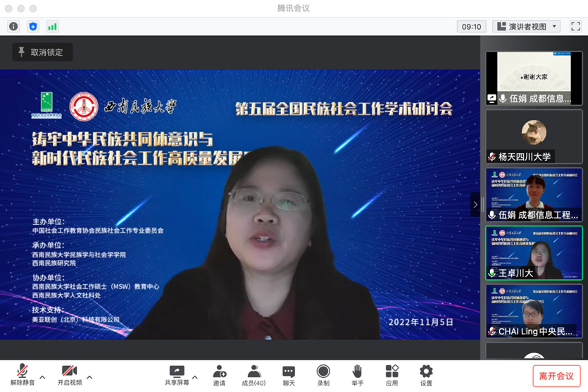Expand audio options arrow beside 解除静音
Viewport: 588px width, 392px height.
(x=42, y=377)
